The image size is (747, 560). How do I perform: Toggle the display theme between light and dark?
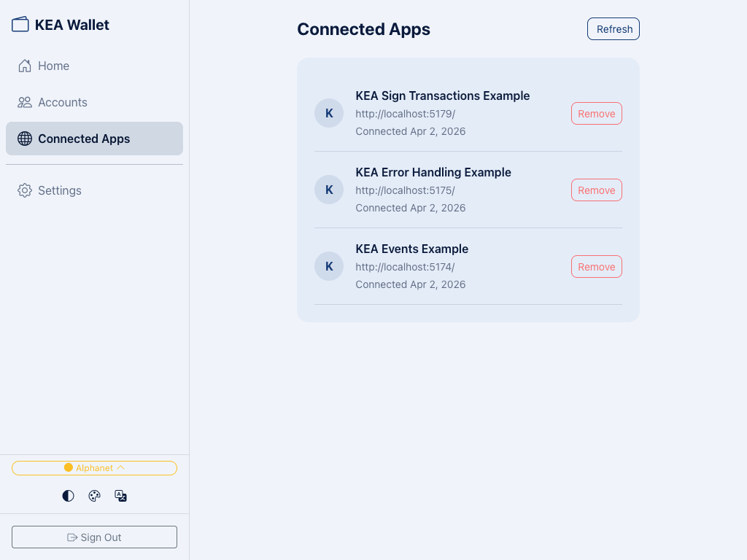68,496
